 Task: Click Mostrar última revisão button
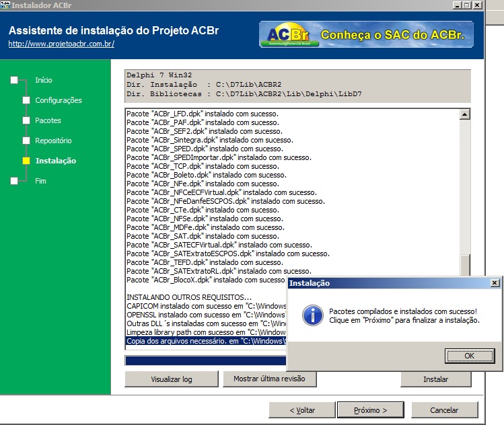[x=269, y=379]
